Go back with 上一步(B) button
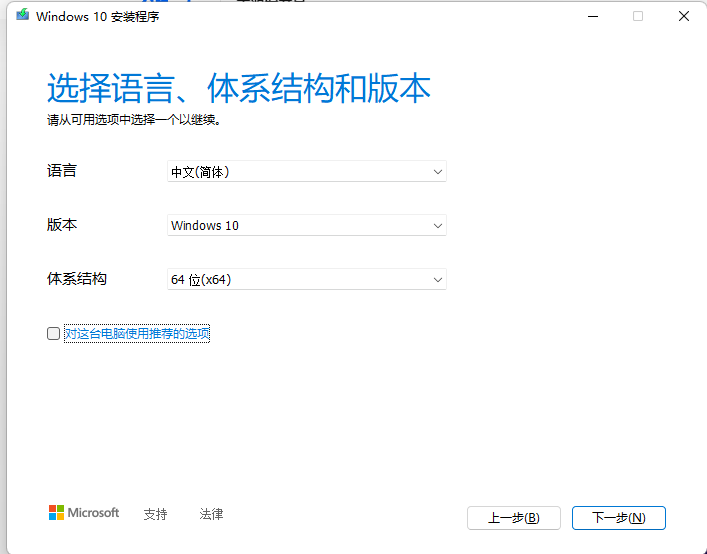Screen dimensions: 707x554 (514, 518)
